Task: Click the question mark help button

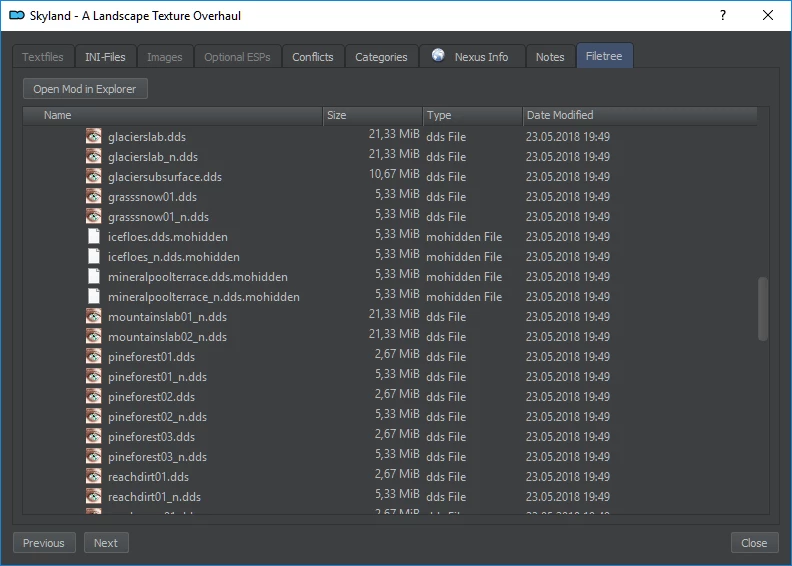Action: point(723,15)
